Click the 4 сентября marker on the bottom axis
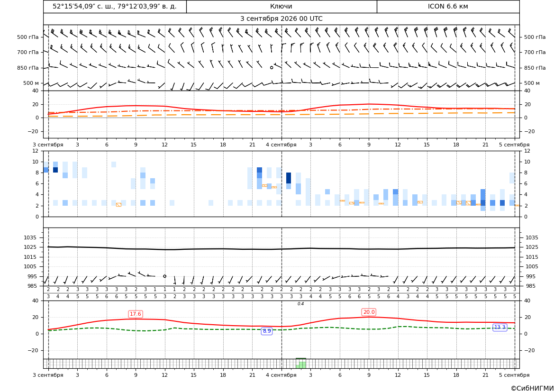The height and width of the screenshot is (392, 554). click(281, 375)
